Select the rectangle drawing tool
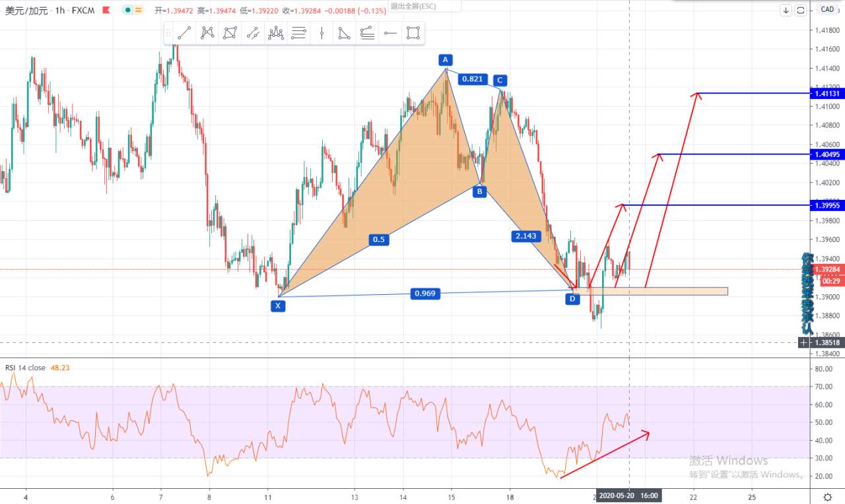The image size is (845, 504). point(413,33)
